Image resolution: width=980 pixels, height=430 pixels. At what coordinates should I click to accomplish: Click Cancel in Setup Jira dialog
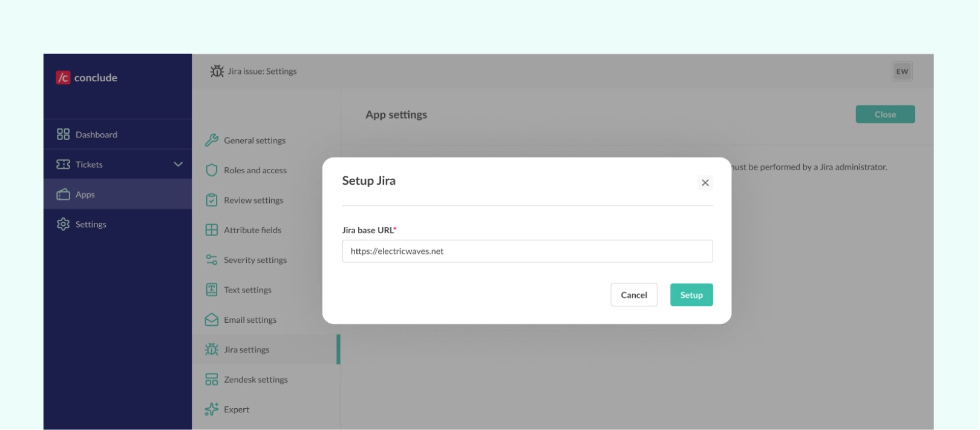(634, 295)
